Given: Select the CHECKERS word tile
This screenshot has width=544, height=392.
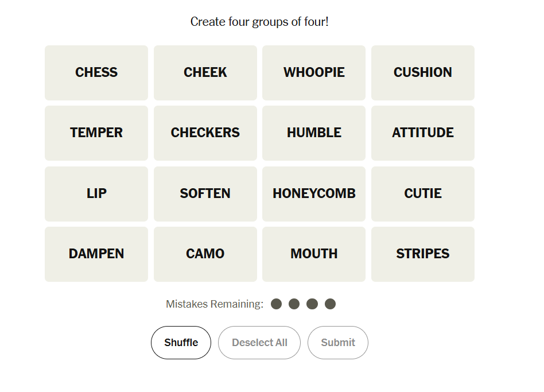Looking at the screenshot, I should click(205, 133).
